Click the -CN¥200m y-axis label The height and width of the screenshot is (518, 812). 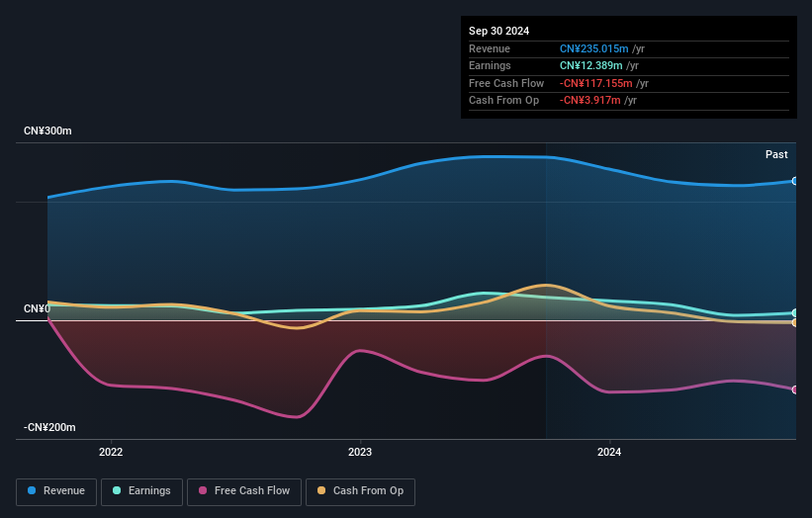click(49, 427)
